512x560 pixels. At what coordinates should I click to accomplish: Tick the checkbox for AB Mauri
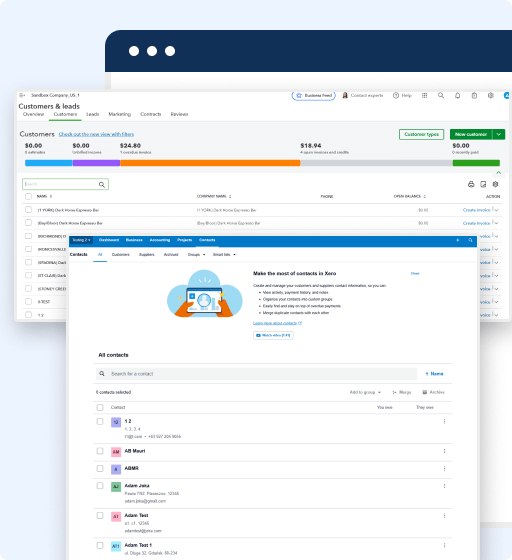coord(100,451)
